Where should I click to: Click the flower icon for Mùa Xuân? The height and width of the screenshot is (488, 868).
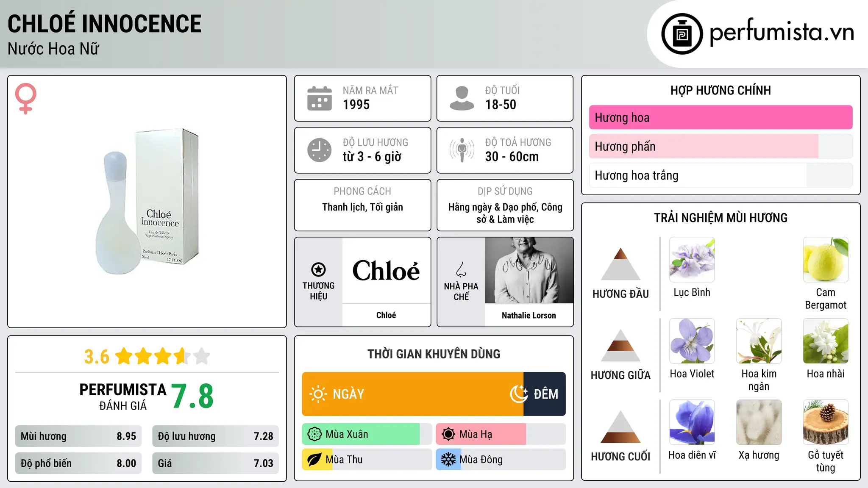314,434
